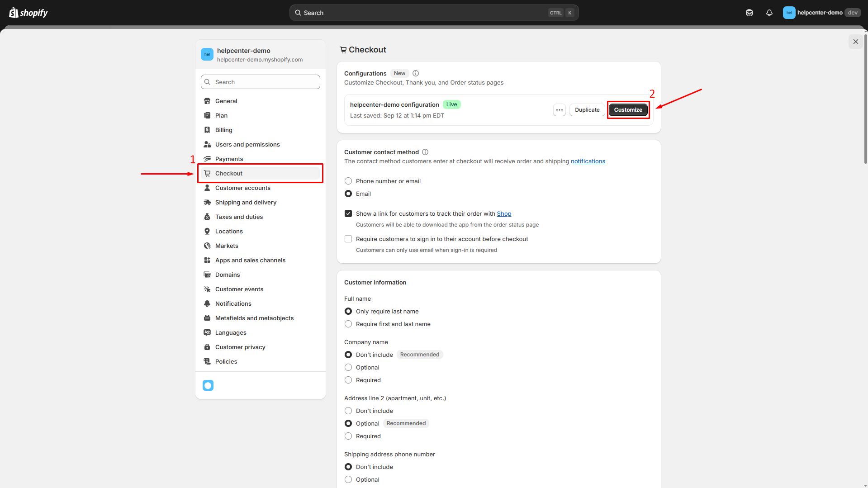The image size is (868, 488).
Task: Uncheck Show a link to track order
Action: pos(348,213)
